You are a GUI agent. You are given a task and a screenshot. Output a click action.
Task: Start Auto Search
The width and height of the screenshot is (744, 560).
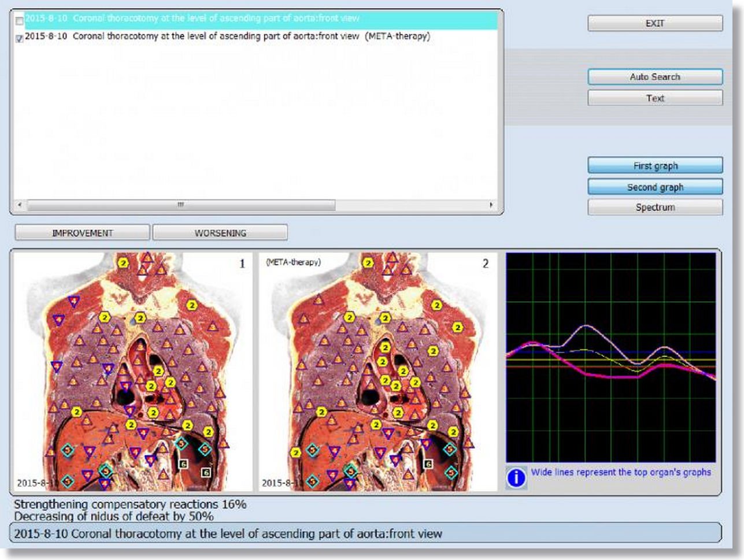pyautogui.click(x=655, y=77)
